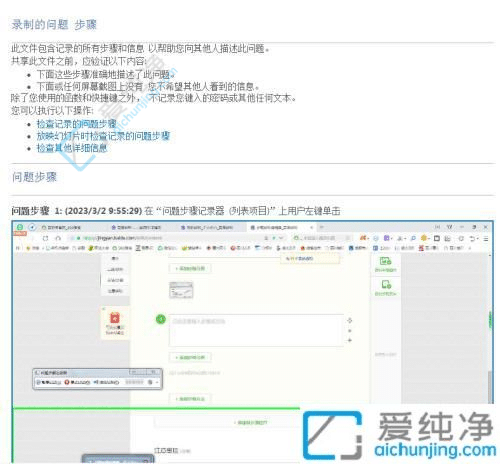Click the 录制的问题 步骤 heading
This screenshot has height=464, width=500.
[54, 25]
